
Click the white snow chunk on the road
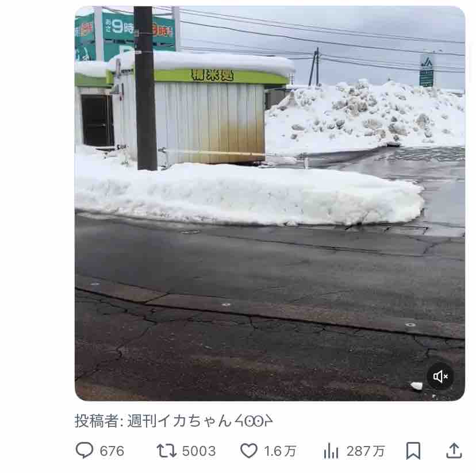(416, 386)
